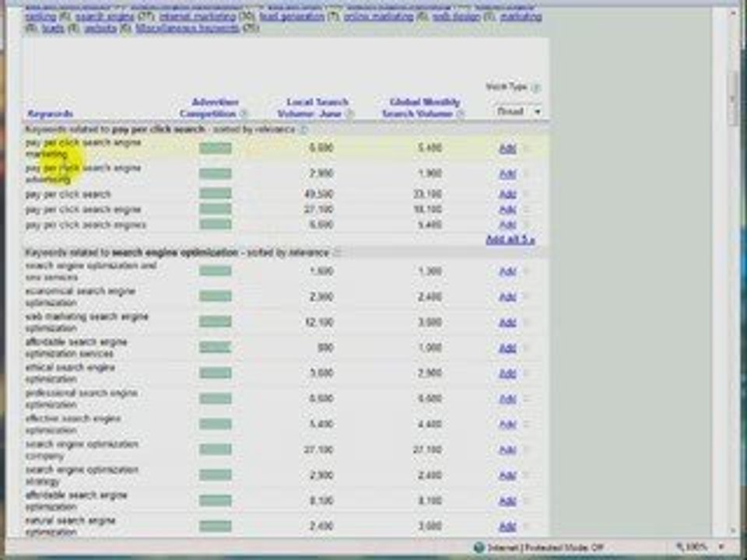Click keyword text 'ethical search engine optimization'

point(70,373)
